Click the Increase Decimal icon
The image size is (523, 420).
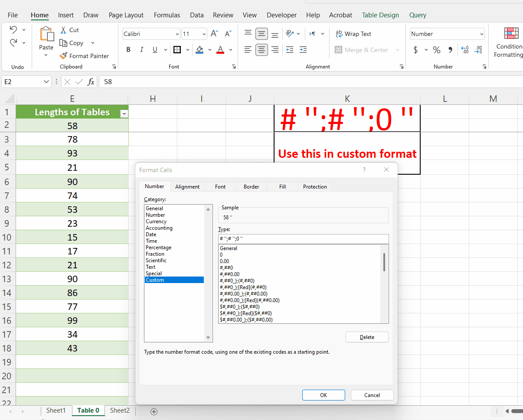point(464,50)
